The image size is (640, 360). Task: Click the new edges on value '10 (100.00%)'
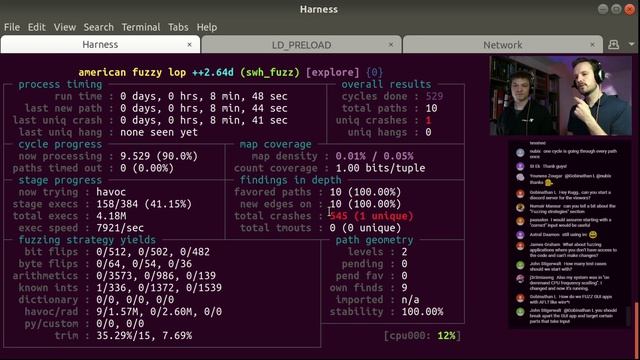coord(365,204)
